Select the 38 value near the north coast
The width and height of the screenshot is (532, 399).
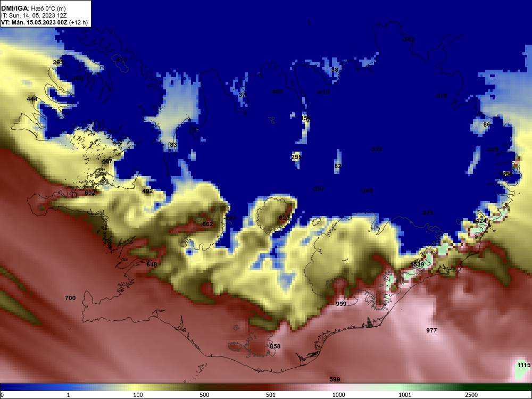point(335,70)
